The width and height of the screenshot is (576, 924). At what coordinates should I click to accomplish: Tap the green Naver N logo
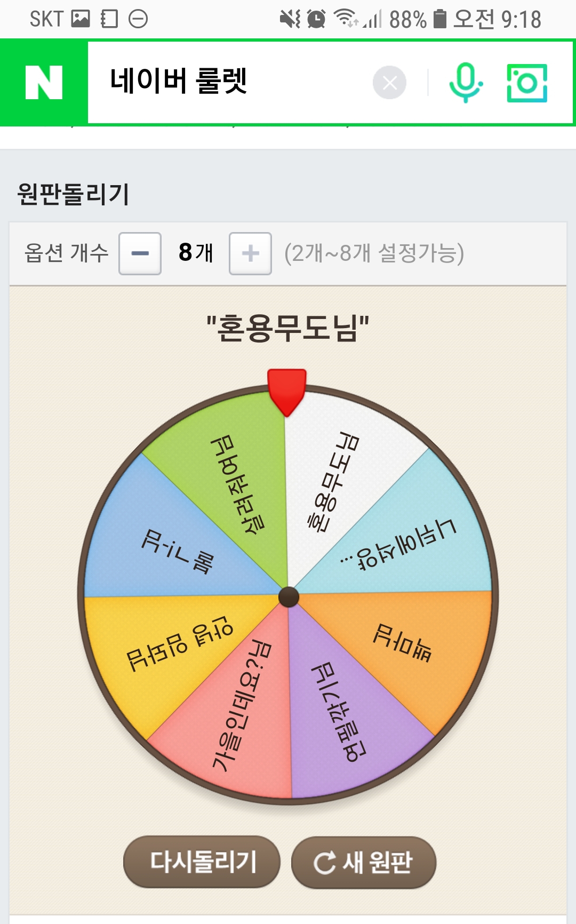[44, 83]
